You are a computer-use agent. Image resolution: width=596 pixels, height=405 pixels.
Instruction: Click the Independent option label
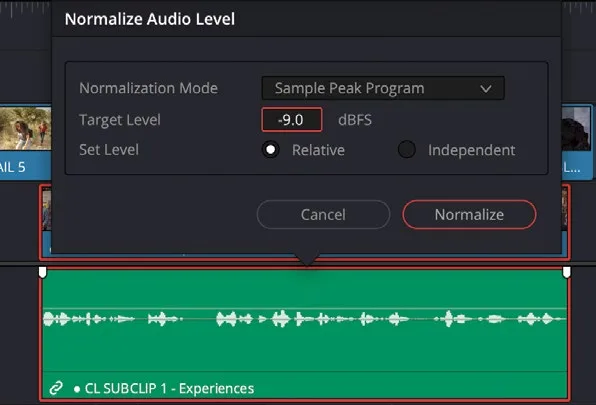pyautogui.click(x=472, y=150)
